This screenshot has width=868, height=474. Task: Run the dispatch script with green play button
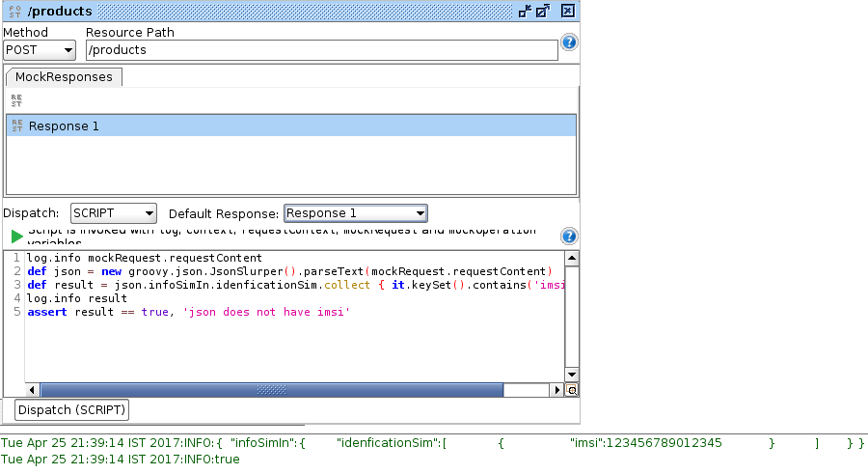(17, 237)
